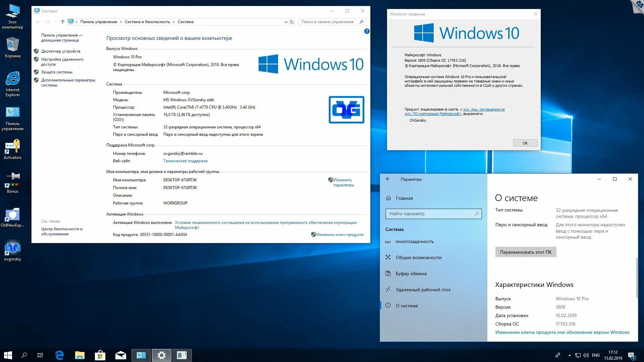Click Изменение ключа продукта или обновление link
This screenshot has height=362, width=644.
[562, 332]
